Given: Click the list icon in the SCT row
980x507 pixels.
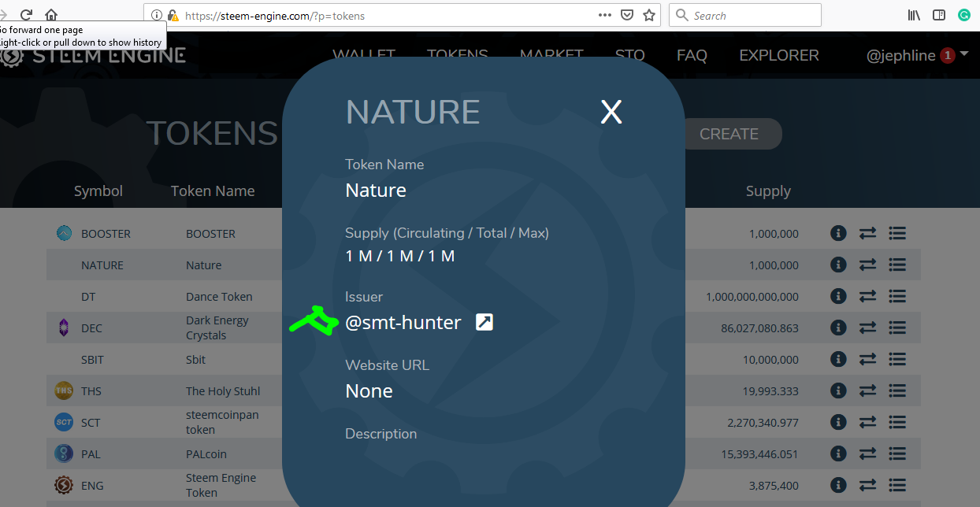Looking at the screenshot, I should pos(896,422).
